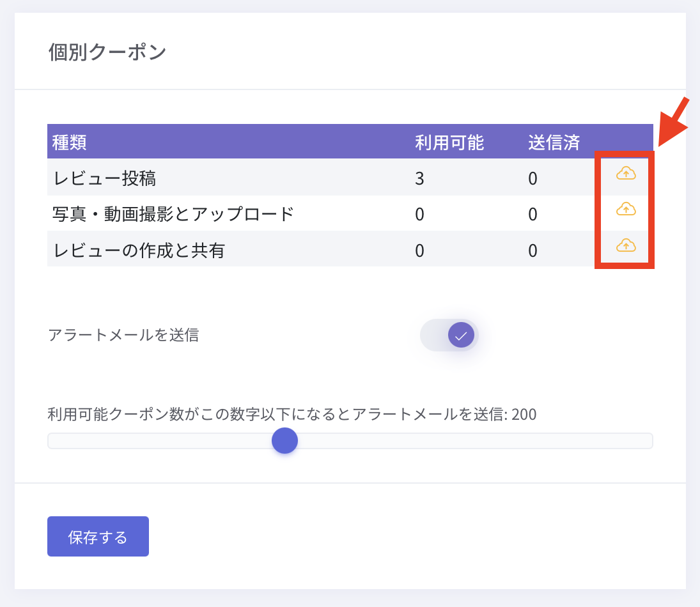Click the 利用可能 column header
This screenshot has width=700, height=607.
pos(449,142)
